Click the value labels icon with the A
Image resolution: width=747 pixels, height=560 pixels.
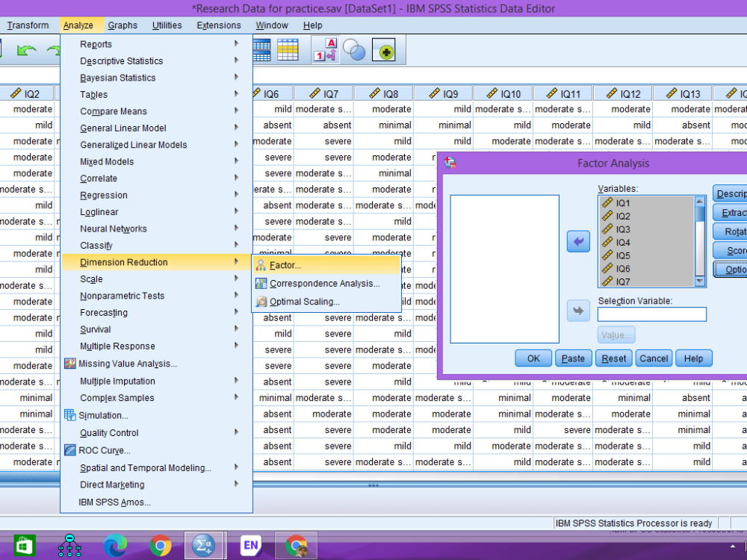[326, 50]
